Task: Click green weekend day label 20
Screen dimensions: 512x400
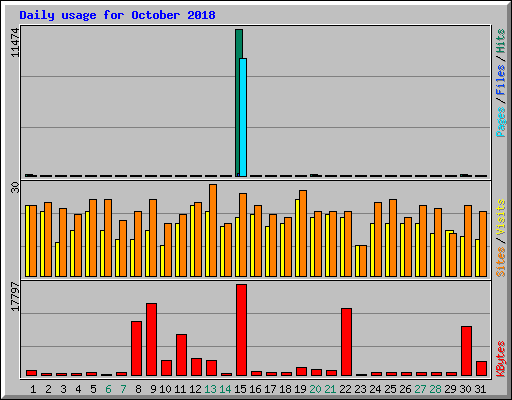Action: [x=315, y=389]
